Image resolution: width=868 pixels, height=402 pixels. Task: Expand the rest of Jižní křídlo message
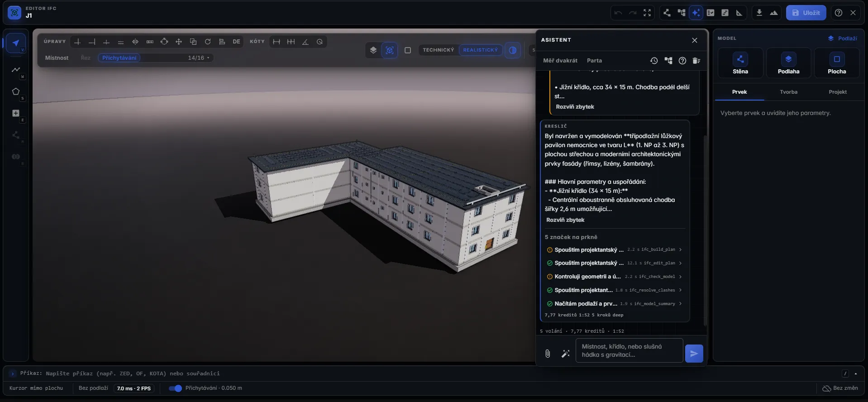coord(575,107)
